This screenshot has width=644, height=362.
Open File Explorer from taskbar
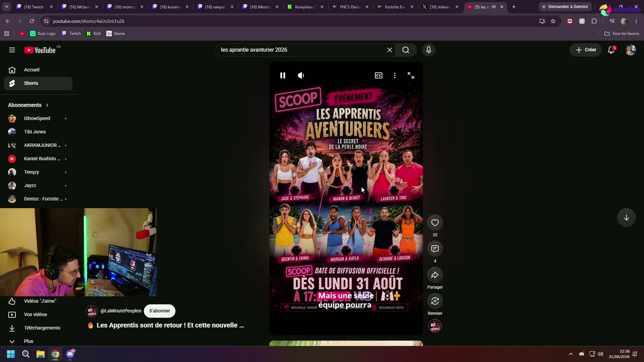tap(40, 354)
